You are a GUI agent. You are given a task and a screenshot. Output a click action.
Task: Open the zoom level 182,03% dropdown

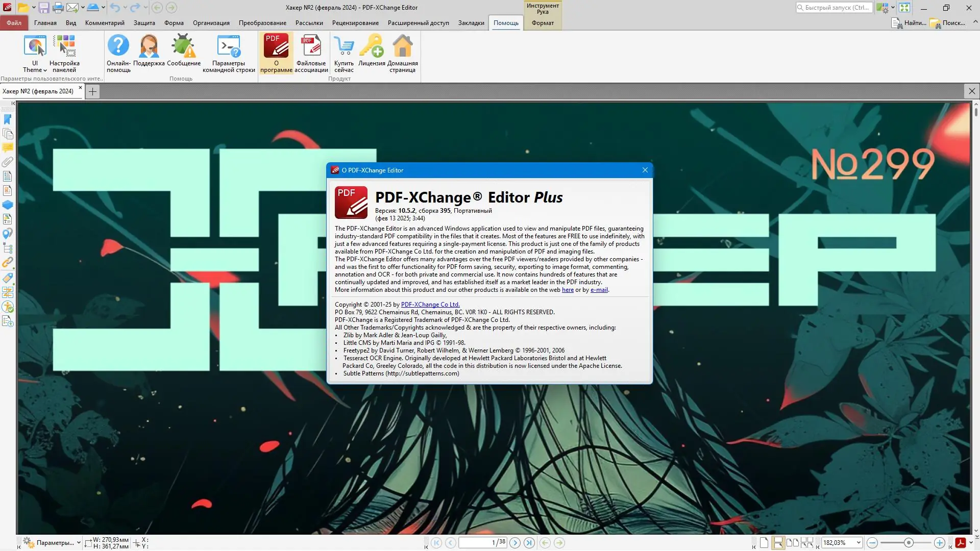pyautogui.click(x=859, y=543)
